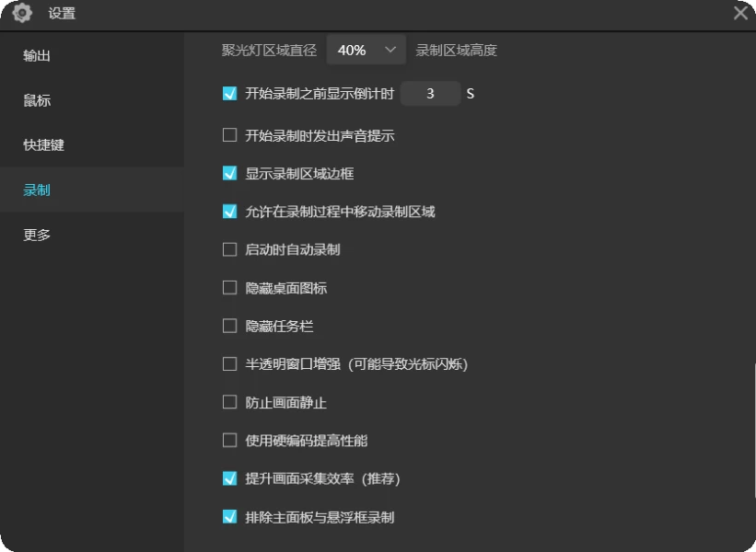The height and width of the screenshot is (552, 756).
Task: Switch to the 快捷键 settings tab
Action: pyautogui.click(x=44, y=145)
